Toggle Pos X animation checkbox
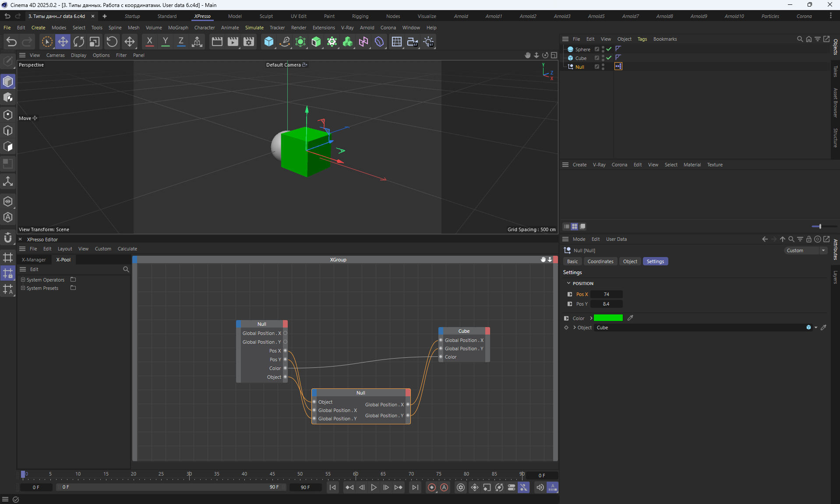 pos(570,294)
